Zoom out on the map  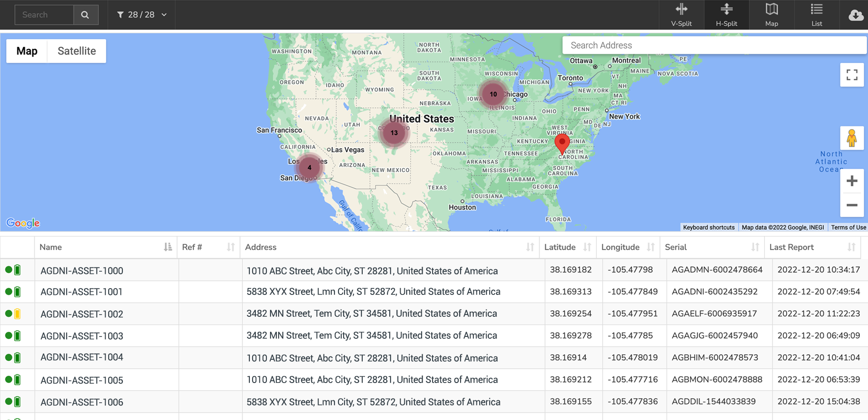tap(852, 205)
